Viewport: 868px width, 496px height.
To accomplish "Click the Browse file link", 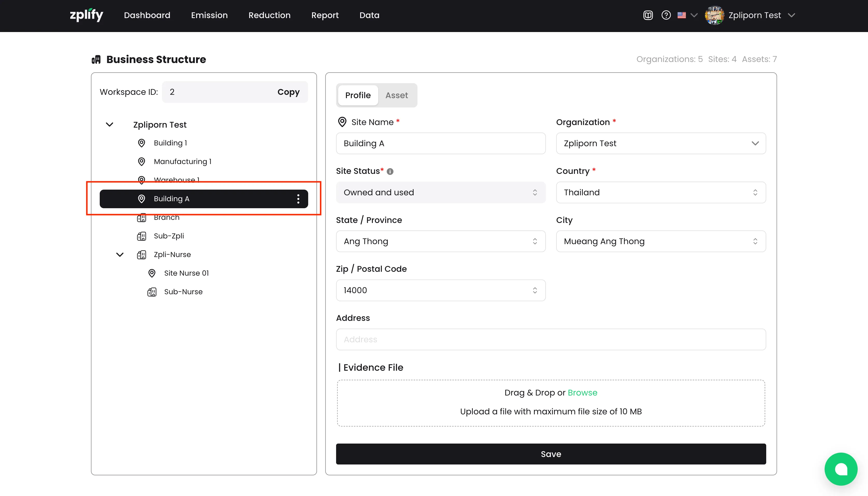I will (x=582, y=393).
